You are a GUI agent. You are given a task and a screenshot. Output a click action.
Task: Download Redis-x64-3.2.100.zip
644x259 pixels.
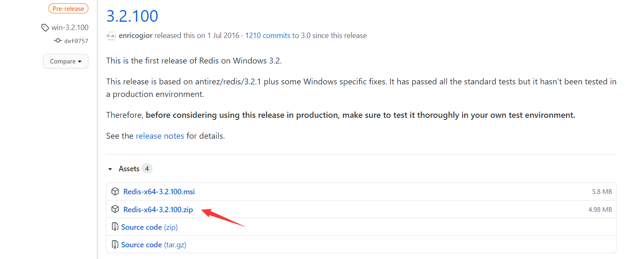point(158,209)
